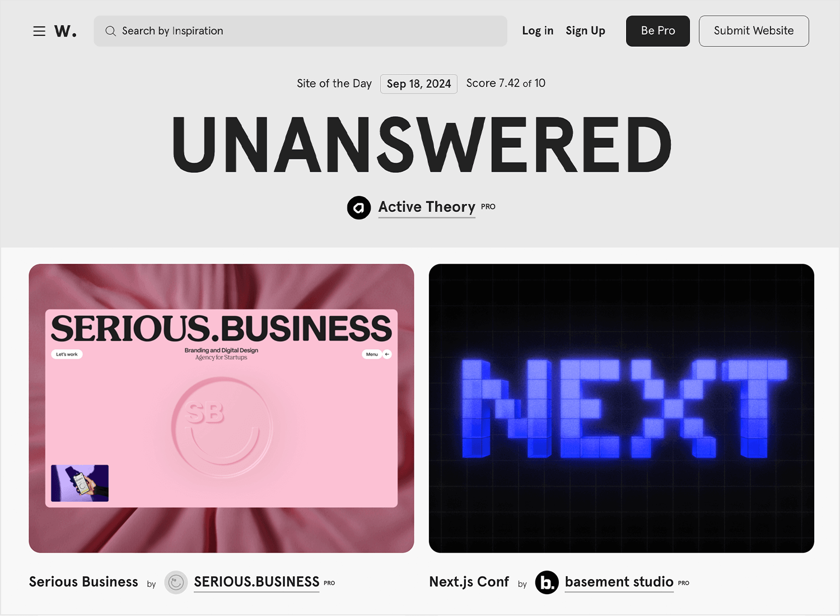Open the Sign Up link
This screenshot has height=616, width=840.
point(585,31)
